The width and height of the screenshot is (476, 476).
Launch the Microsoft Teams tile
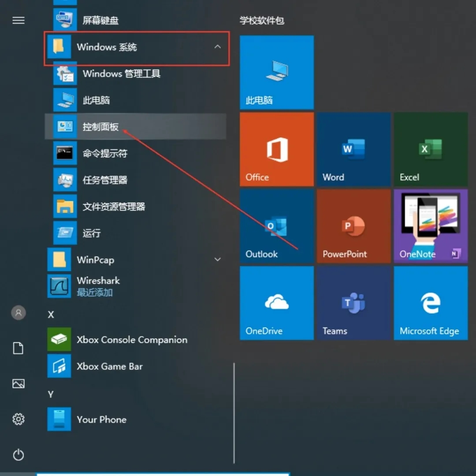point(353,303)
